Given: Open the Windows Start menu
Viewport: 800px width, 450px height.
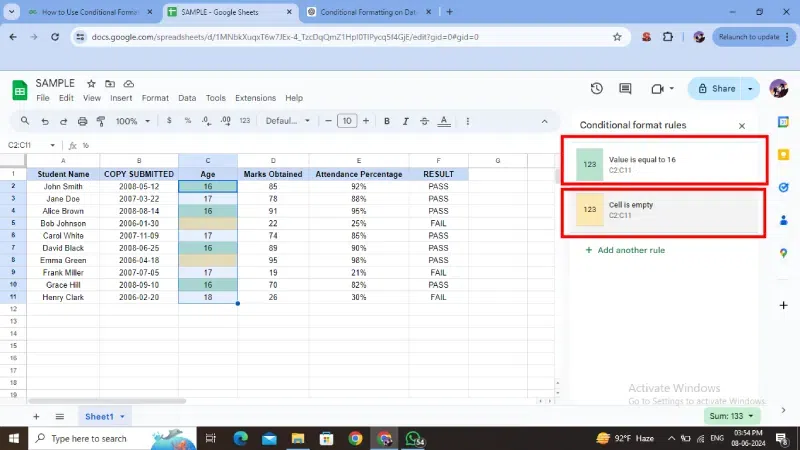Looking at the screenshot, I should coord(14,438).
